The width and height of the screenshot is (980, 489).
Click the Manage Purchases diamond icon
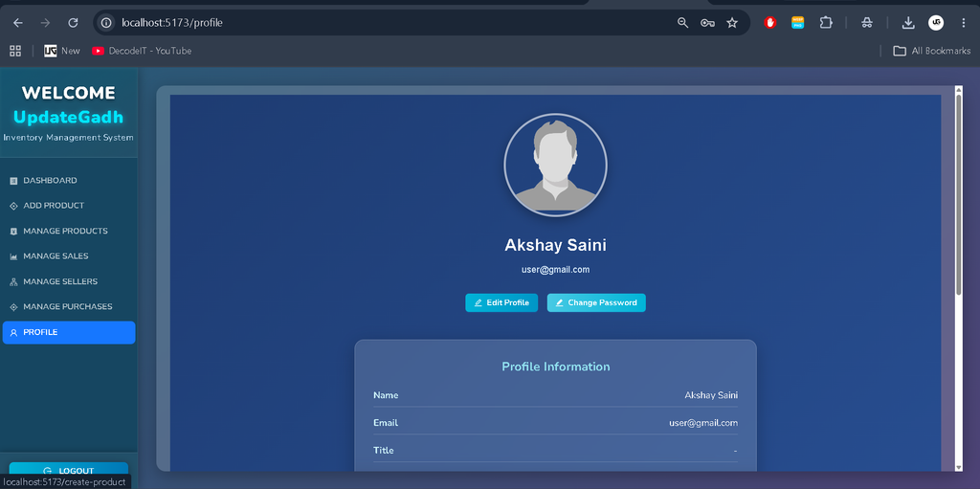point(13,307)
